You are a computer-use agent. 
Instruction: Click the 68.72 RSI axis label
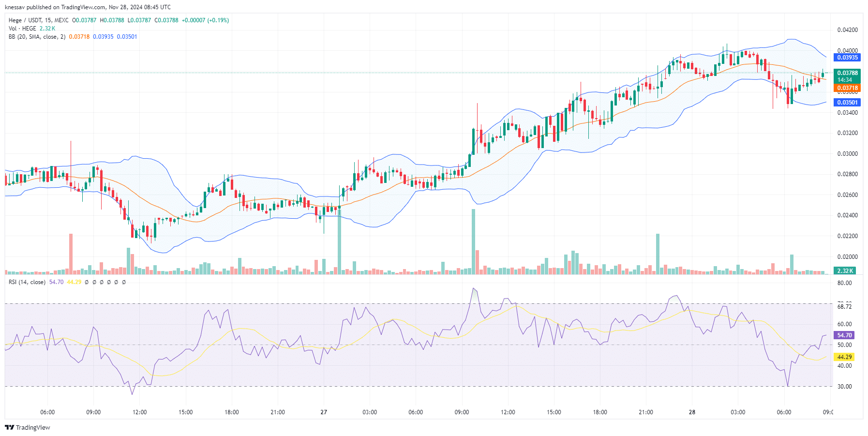coord(845,307)
